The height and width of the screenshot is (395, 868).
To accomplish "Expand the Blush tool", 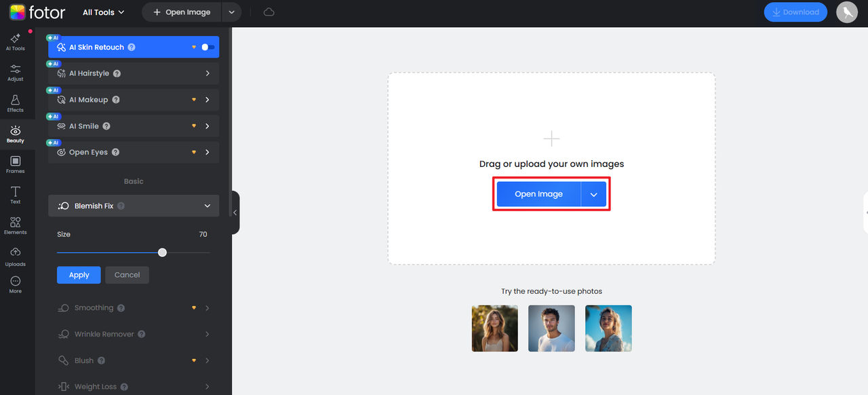I will coord(208,361).
